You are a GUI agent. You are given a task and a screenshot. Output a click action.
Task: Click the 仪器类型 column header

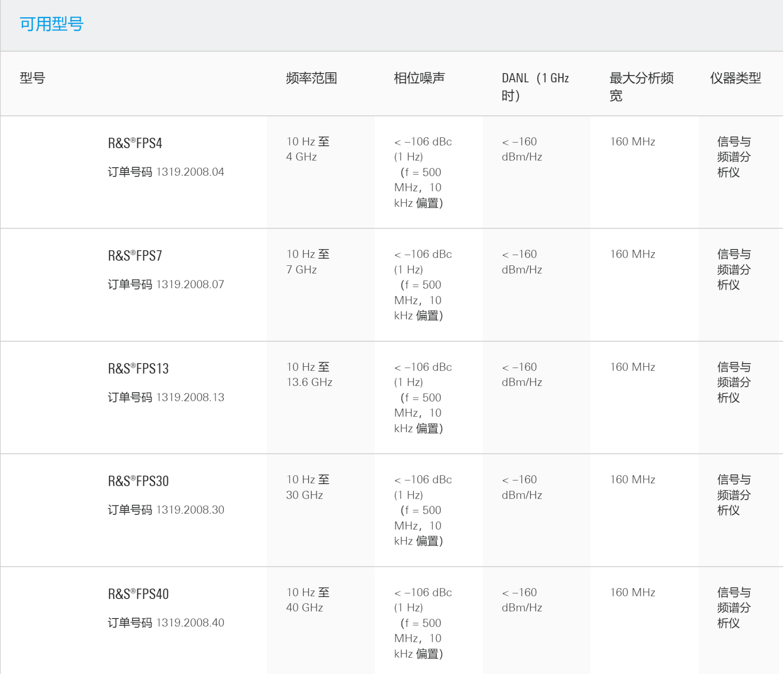point(735,78)
